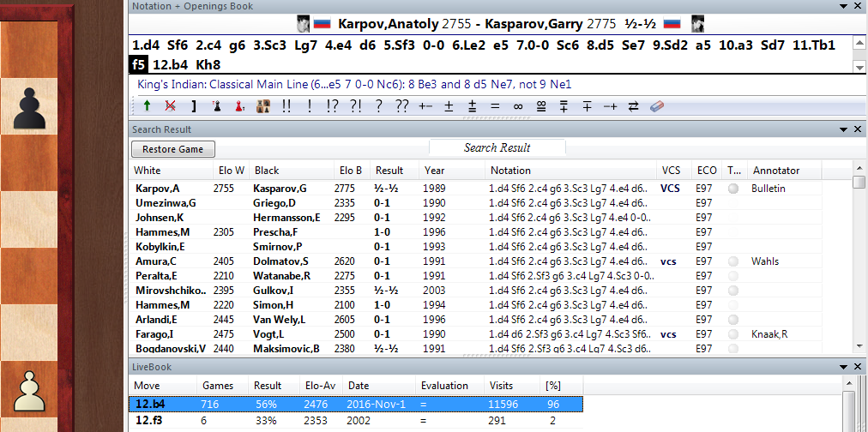868x432 pixels.
Task: Click the chessboard diagram icon in toolbar
Action: pos(263,106)
